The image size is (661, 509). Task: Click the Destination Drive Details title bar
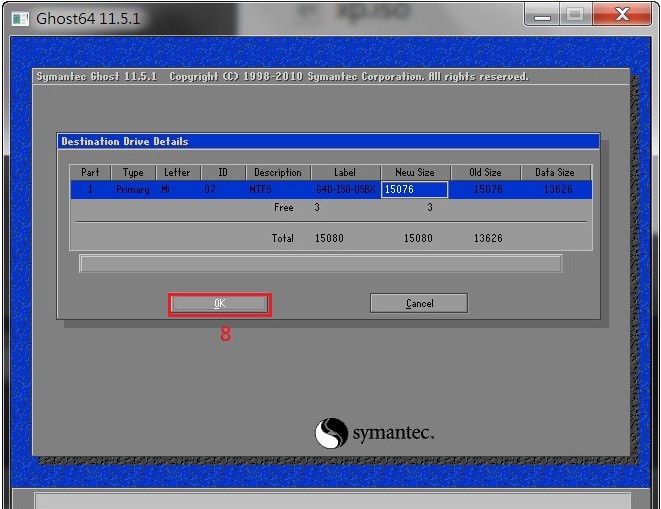[x=328, y=141]
